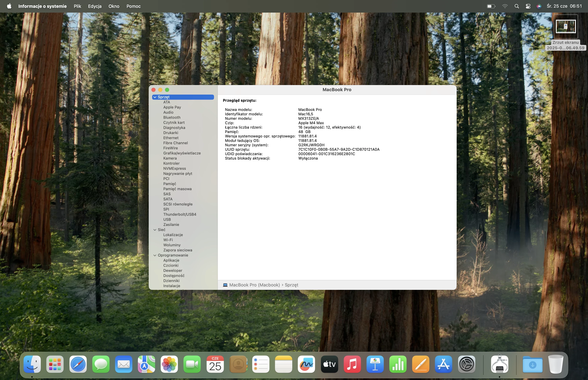
Task: Open Music app in Dock
Action: click(352, 364)
